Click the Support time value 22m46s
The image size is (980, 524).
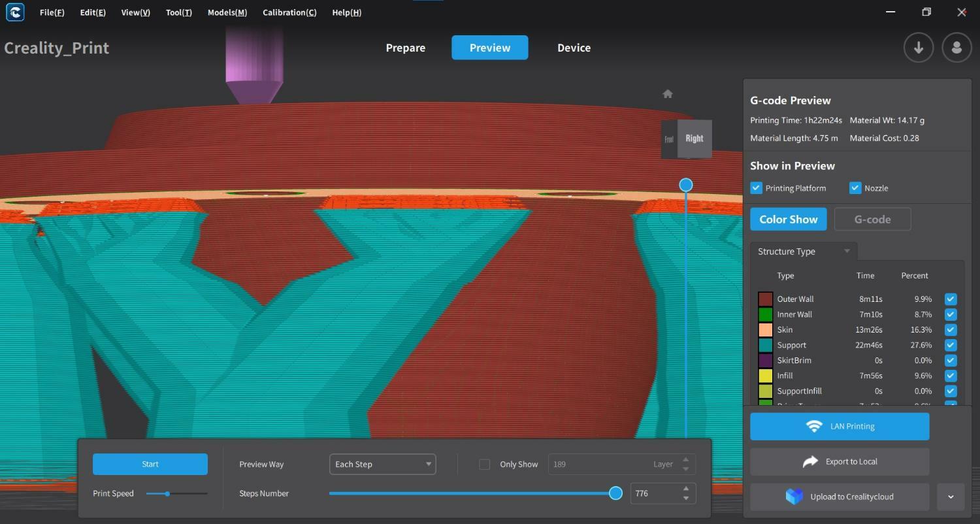[869, 346]
